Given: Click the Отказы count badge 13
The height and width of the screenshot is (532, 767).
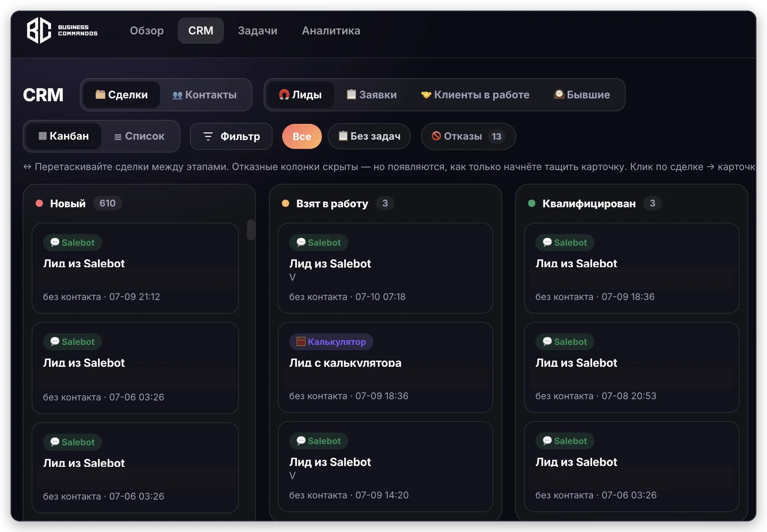Looking at the screenshot, I should (496, 136).
